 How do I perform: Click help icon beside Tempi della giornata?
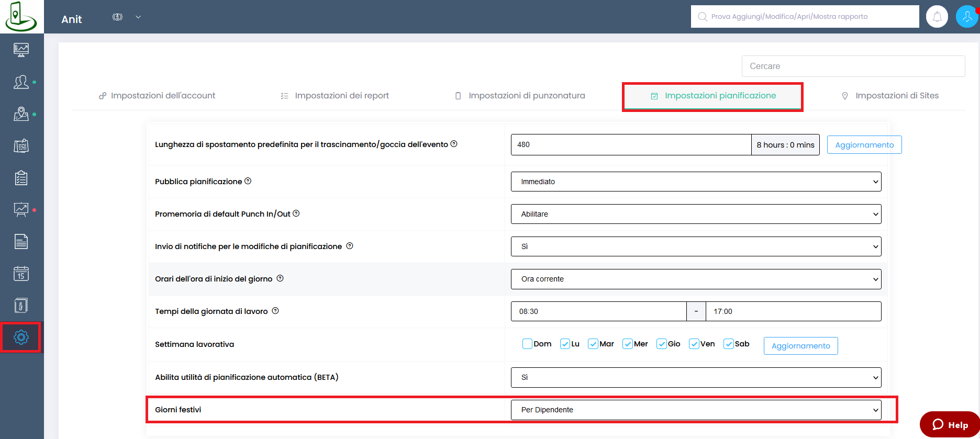pyautogui.click(x=275, y=311)
